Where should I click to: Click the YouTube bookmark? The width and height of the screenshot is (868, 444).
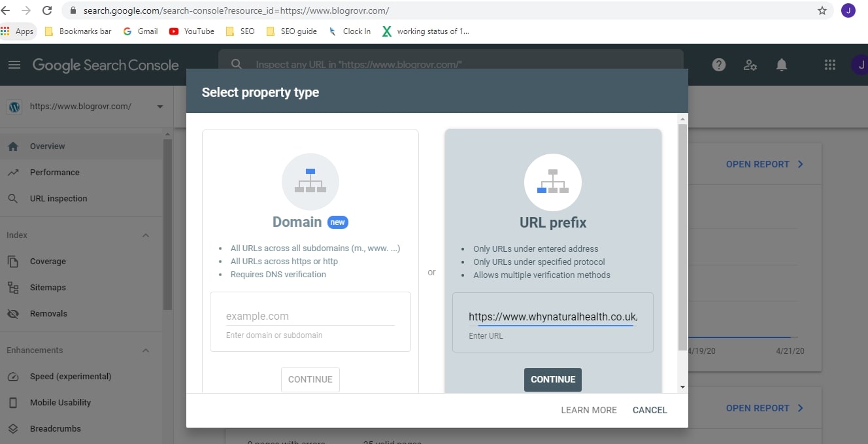point(192,31)
